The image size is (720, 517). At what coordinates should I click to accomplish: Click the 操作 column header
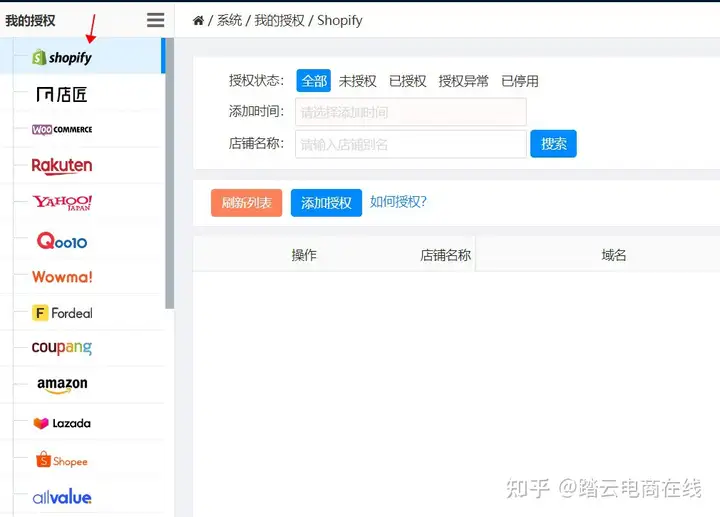click(x=304, y=255)
